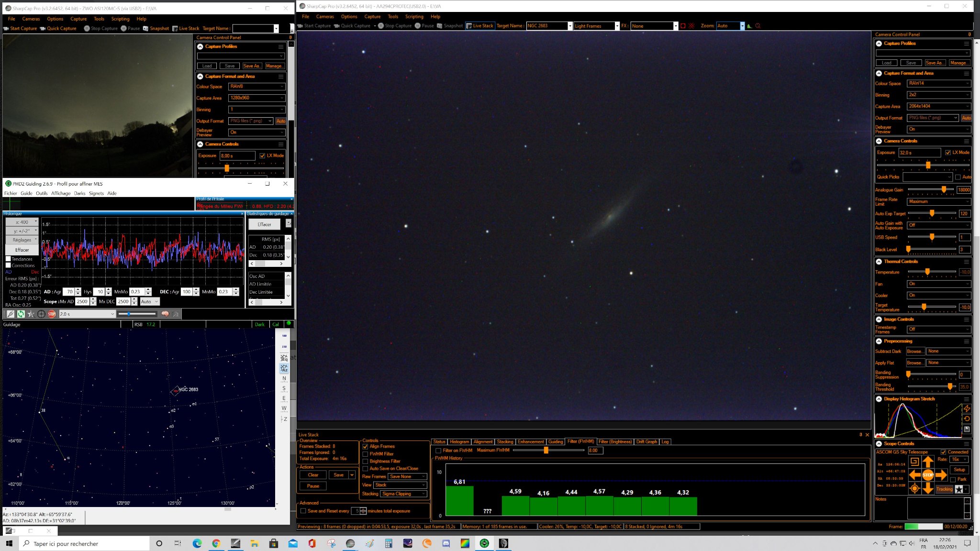Toggle the Align Frames checkbox
980x551 pixels.
365,446
